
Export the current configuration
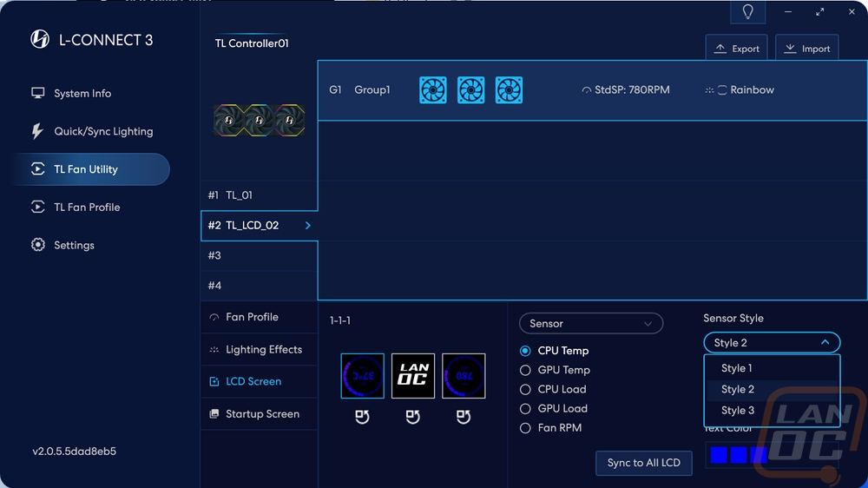coord(736,48)
